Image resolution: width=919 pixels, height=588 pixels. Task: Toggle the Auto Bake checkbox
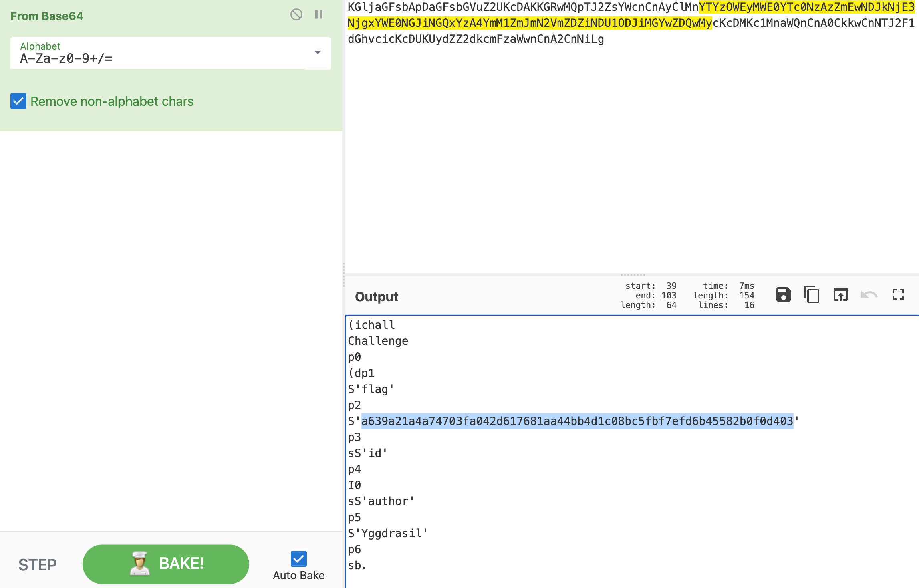(x=299, y=558)
